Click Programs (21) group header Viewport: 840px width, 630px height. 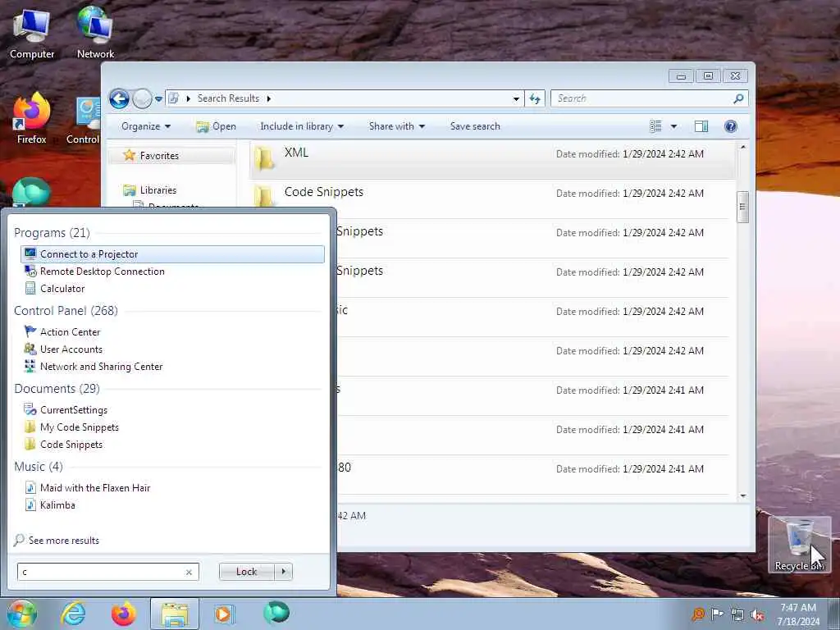coord(52,233)
